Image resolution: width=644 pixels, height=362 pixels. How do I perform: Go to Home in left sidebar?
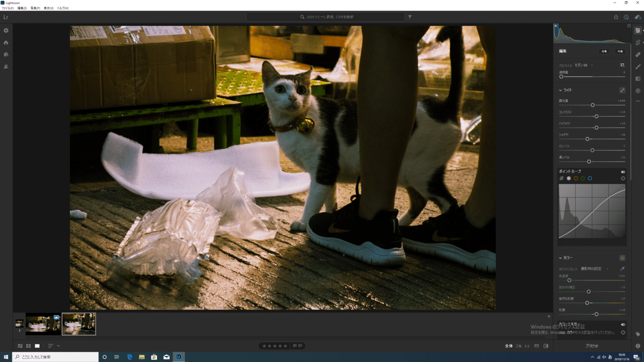[6, 42]
